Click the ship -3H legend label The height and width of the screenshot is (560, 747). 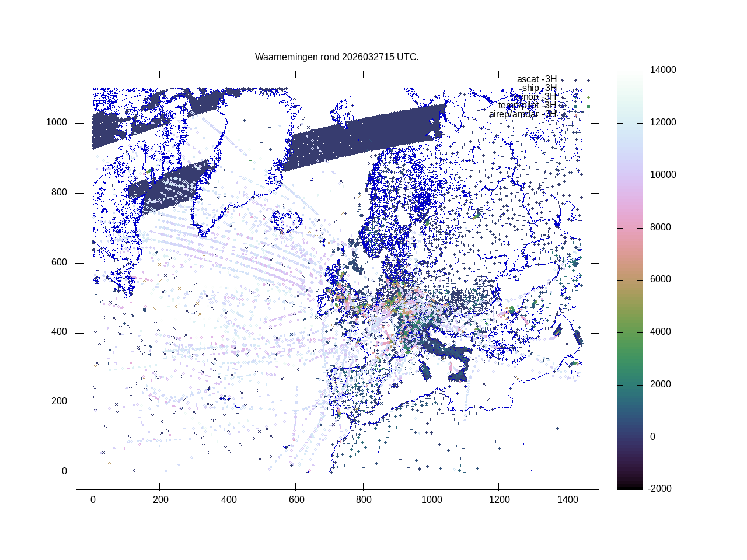539,88
